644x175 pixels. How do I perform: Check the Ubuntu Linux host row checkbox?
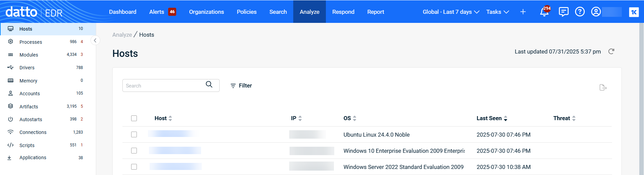click(134, 135)
